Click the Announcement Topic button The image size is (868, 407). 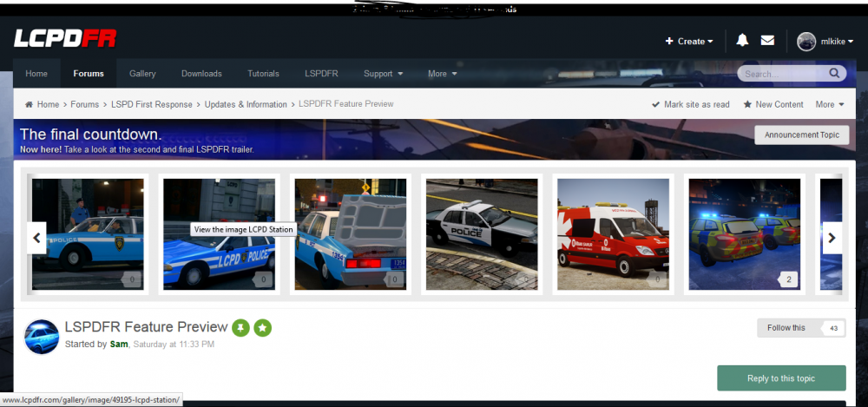(801, 135)
